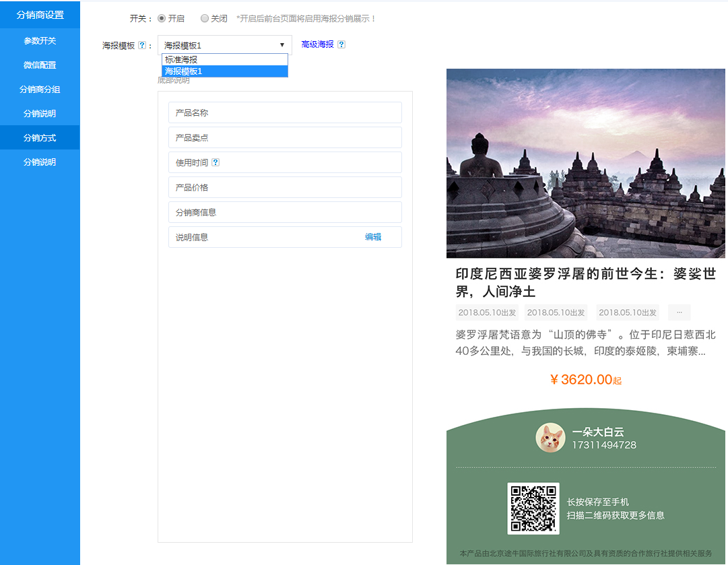Click help icon next to 使用时间

pyautogui.click(x=216, y=162)
